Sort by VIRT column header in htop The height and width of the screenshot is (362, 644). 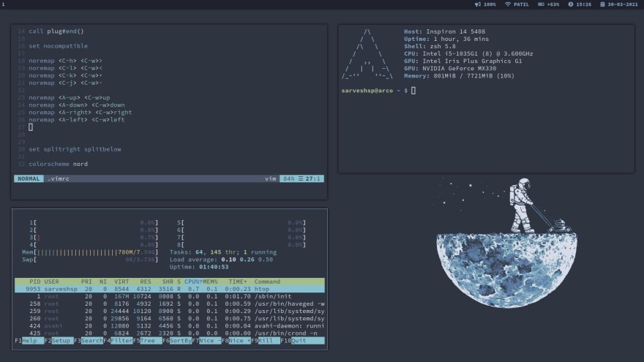tap(121, 282)
